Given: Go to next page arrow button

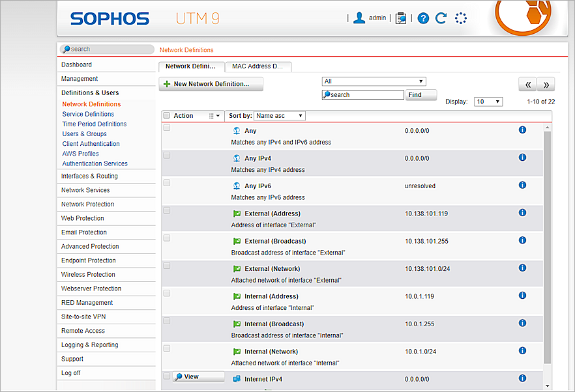Looking at the screenshot, I should 546,84.
